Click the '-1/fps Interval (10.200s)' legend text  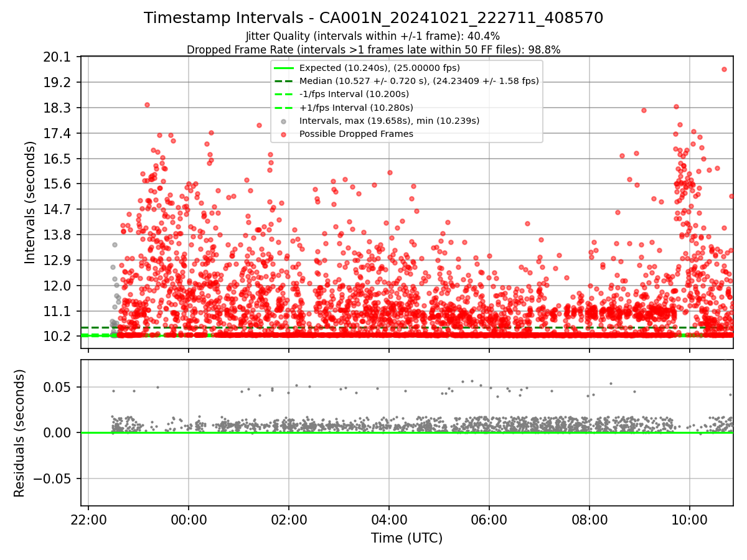pyautogui.click(x=354, y=94)
